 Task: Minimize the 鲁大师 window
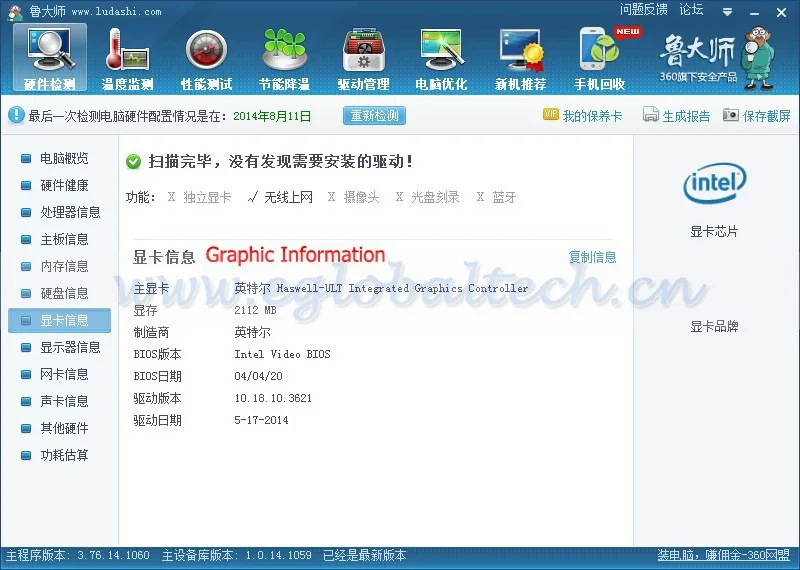[755, 12]
